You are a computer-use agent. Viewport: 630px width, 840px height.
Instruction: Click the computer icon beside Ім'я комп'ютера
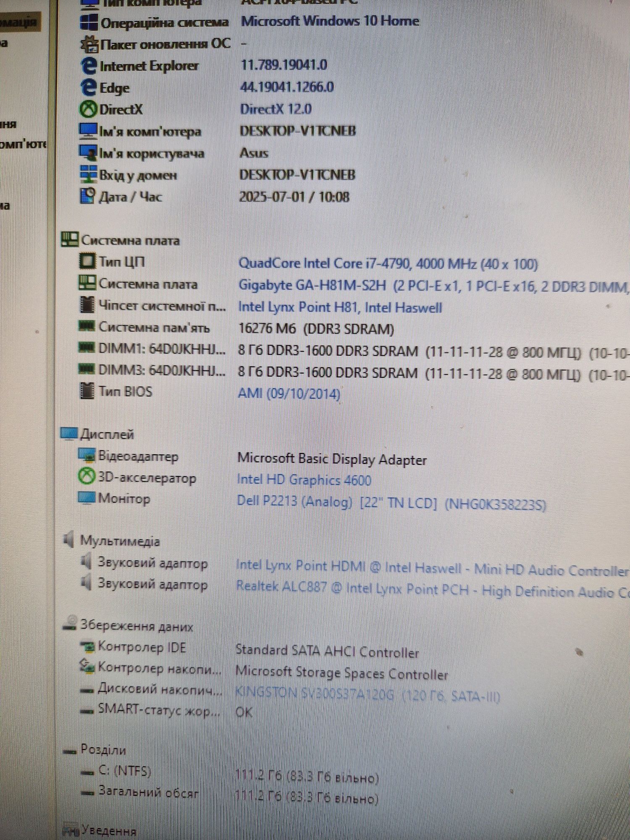click(x=88, y=131)
